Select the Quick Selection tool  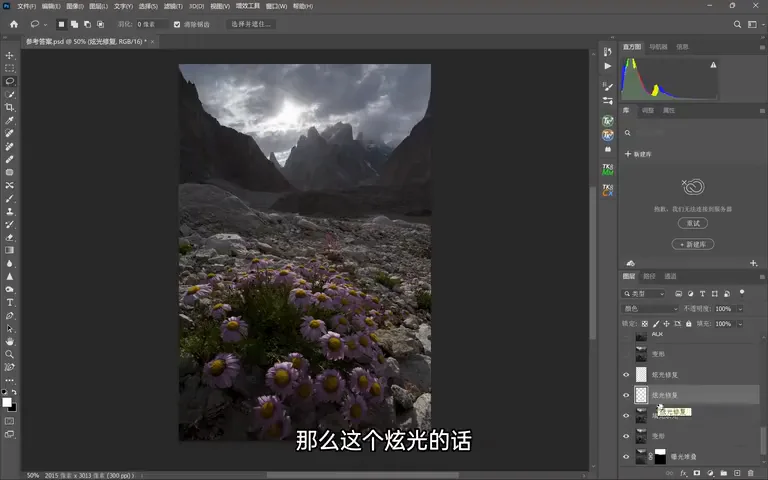[x=9, y=95]
